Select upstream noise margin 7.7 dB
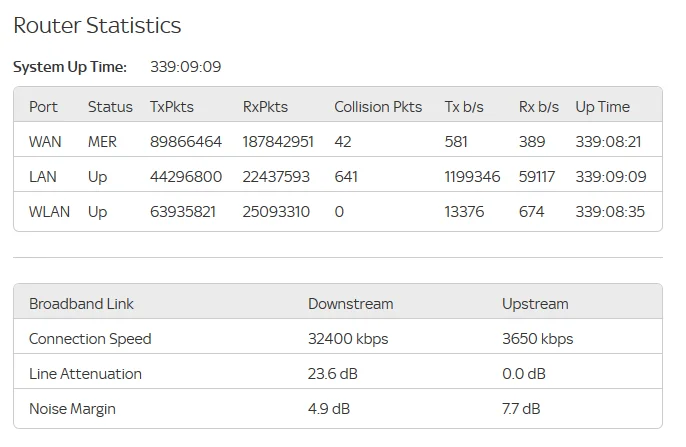This screenshot has height=447, width=686. [x=521, y=409]
